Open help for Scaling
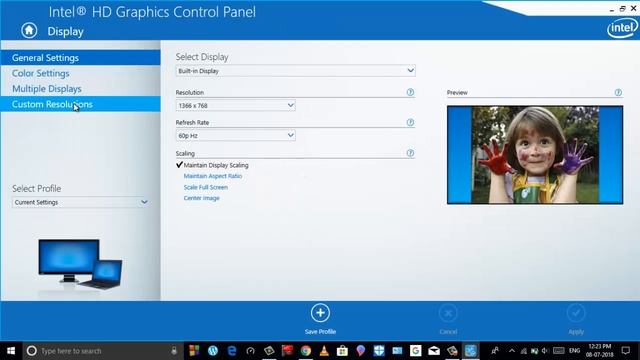Screen dimensions: 640x360 tap(410, 153)
